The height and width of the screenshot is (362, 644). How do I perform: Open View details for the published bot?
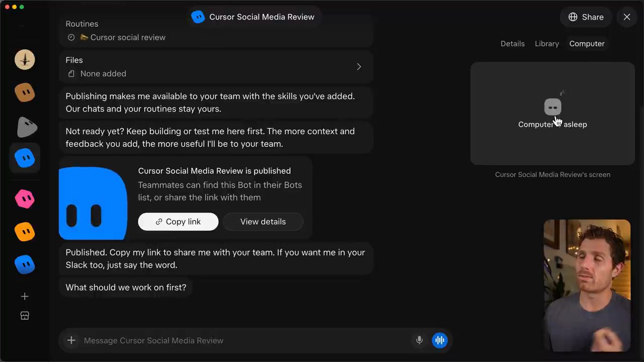point(263,222)
